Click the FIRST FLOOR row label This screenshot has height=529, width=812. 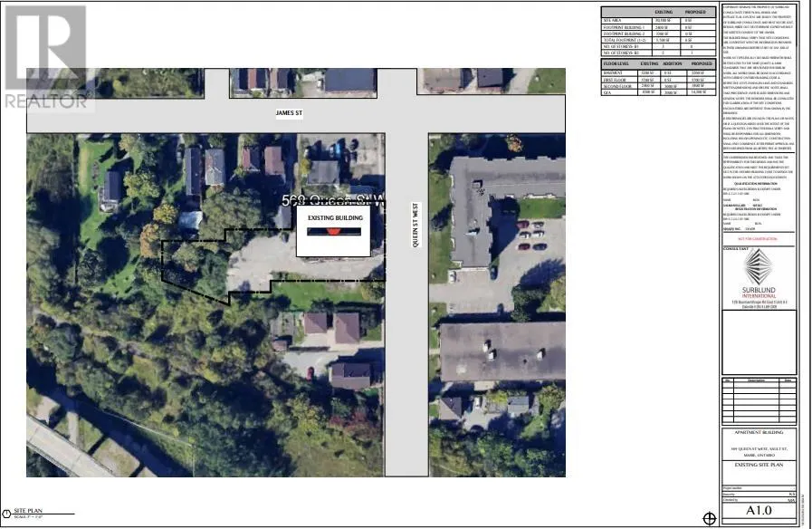(615, 80)
